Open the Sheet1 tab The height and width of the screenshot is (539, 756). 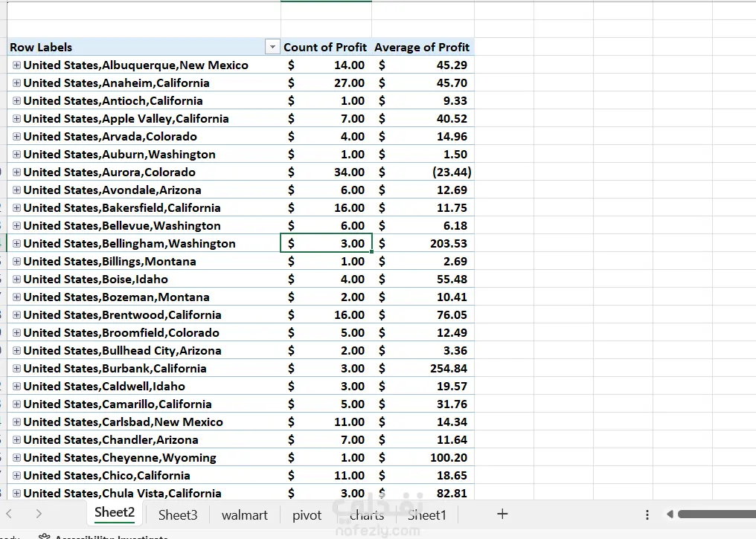click(426, 515)
